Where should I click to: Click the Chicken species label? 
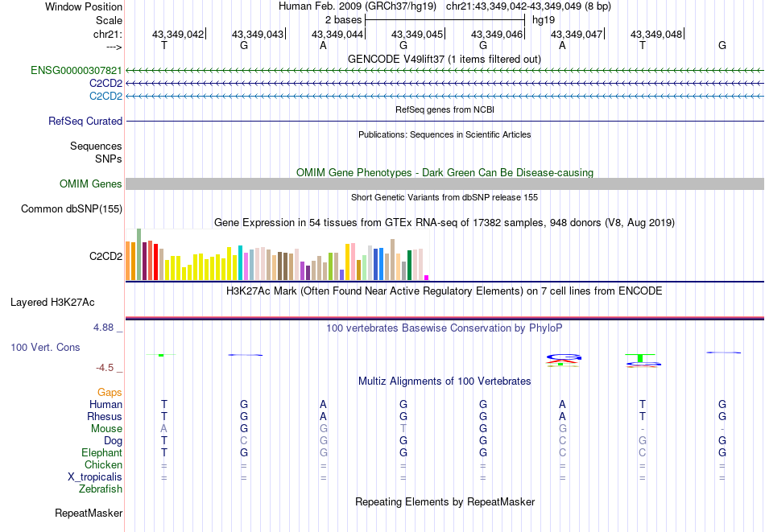[103, 464]
